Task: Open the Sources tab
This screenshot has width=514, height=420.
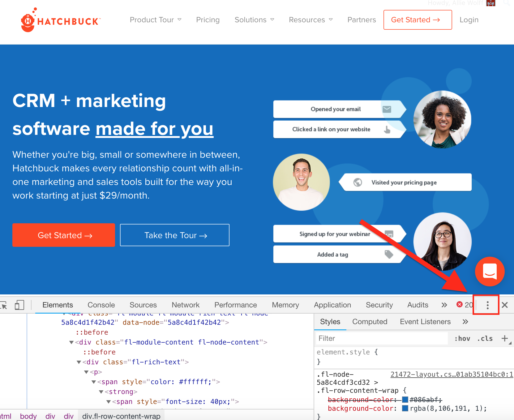Action: point(143,305)
